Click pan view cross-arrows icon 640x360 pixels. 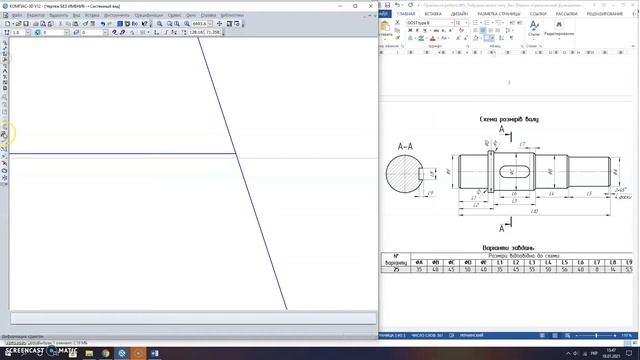pos(220,24)
